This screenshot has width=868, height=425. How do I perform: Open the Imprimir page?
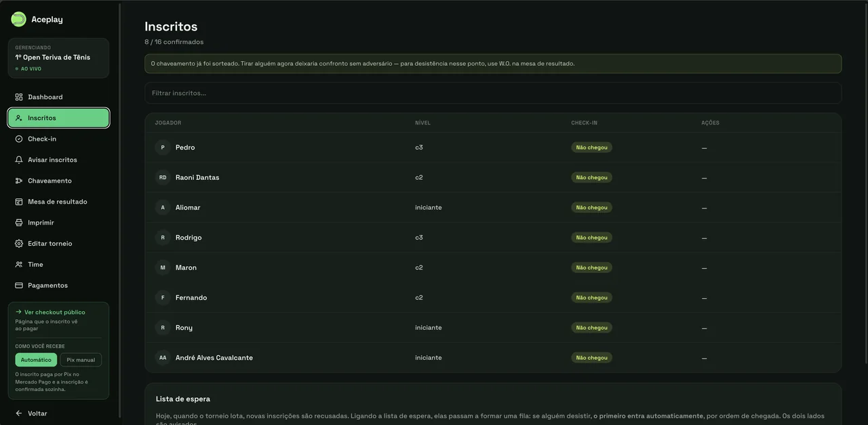click(x=58, y=223)
